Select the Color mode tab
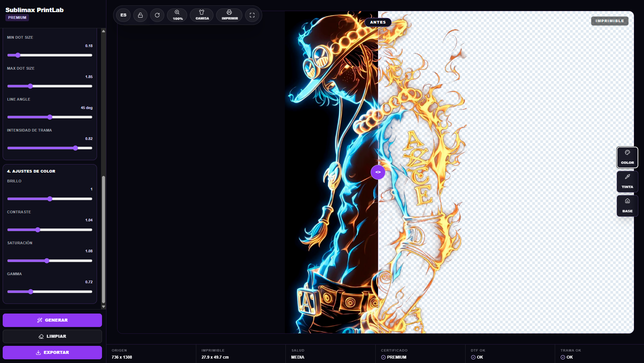This screenshot has width=644, height=363. 627,157
